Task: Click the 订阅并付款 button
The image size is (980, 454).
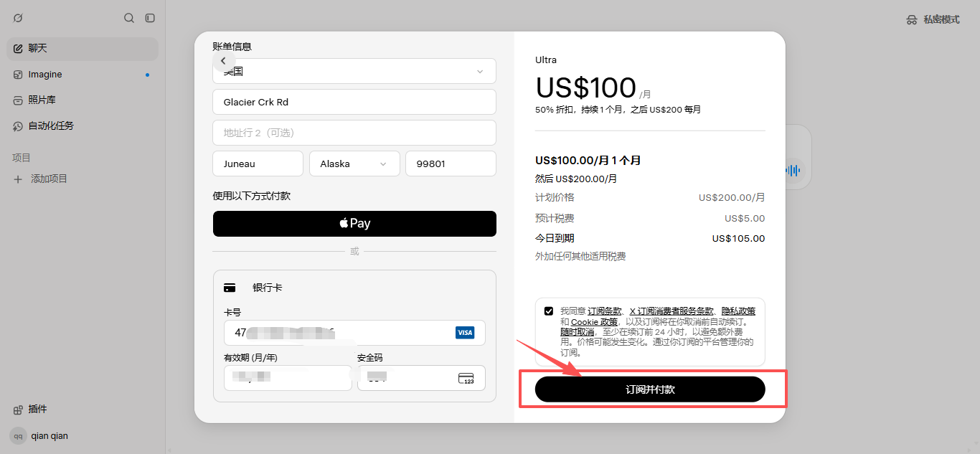Action: [x=650, y=389]
